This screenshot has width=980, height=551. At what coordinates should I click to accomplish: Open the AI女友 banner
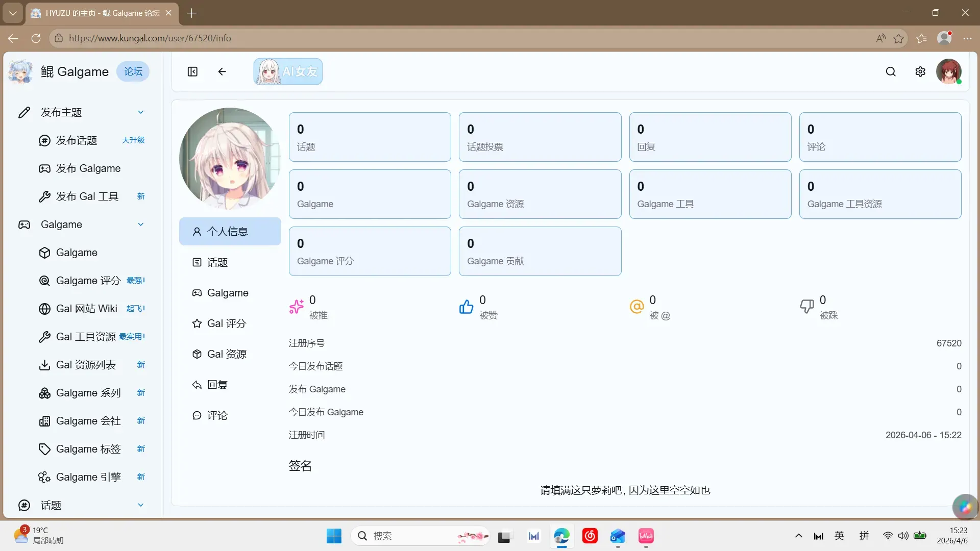[x=288, y=71]
